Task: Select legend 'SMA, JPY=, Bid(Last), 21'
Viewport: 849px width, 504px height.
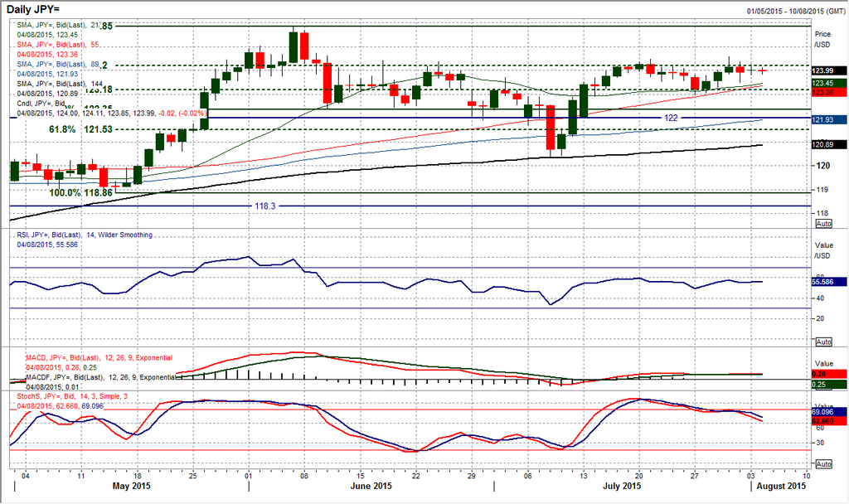Action: tap(57, 25)
